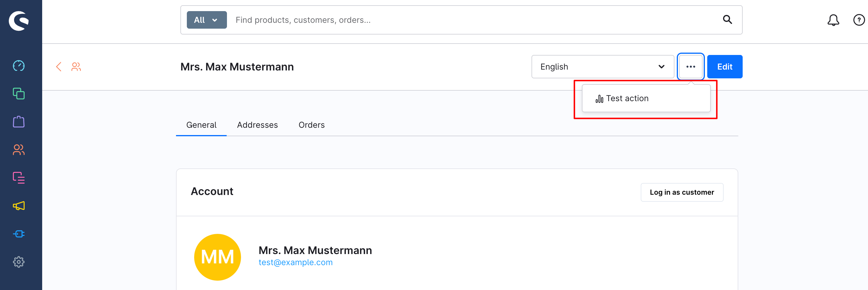
Task: Open the Content section icon
Action: pyautogui.click(x=19, y=178)
